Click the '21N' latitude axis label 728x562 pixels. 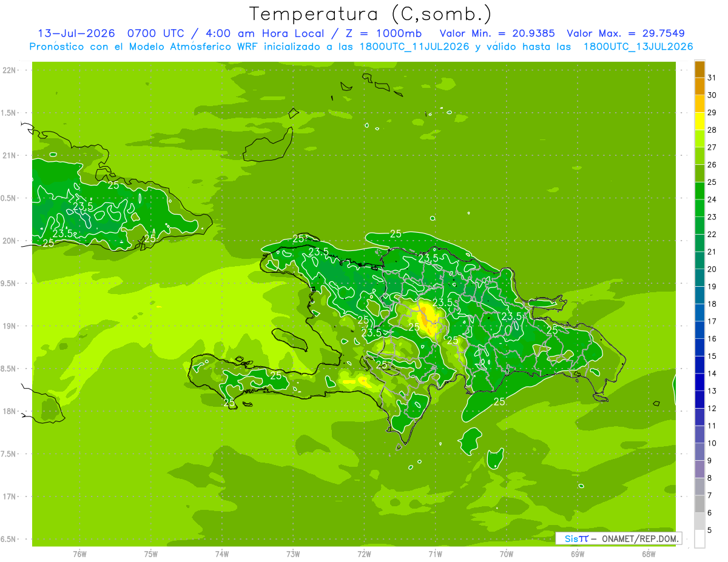pos(9,155)
